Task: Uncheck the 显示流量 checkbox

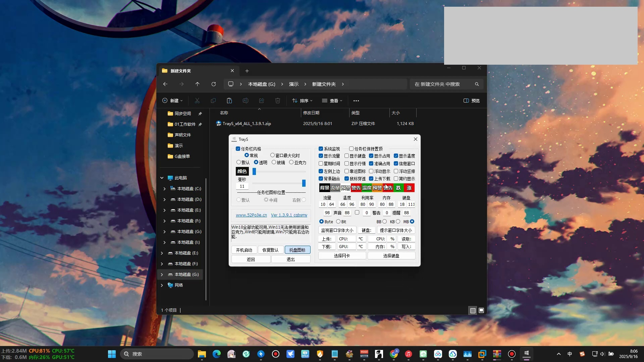Action: click(321, 156)
